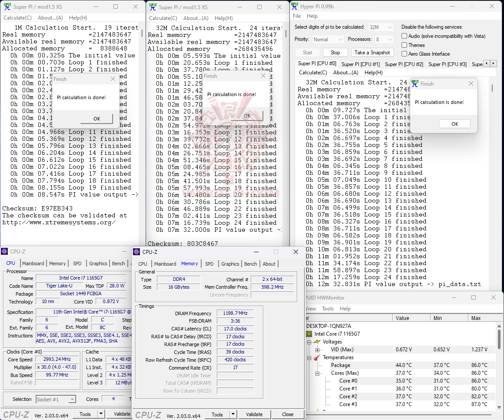Click OK in the 1M Super PI Finish dialog
This screenshot has width=504, height=420.
pyautogui.click(x=97, y=119)
